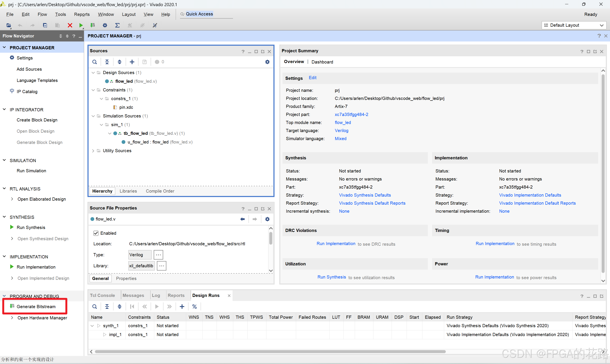Click the Sigma reports toolbar icon

click(117, 25)
